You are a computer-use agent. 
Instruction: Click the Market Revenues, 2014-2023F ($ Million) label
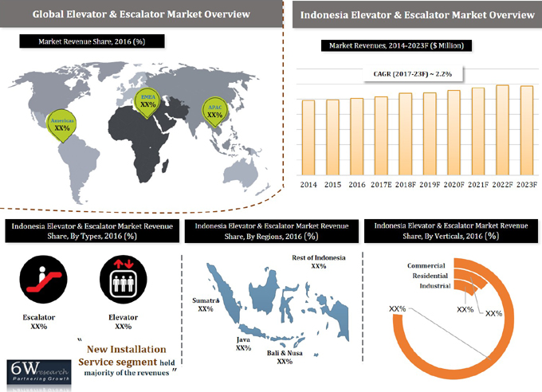(x=396, y=45)
